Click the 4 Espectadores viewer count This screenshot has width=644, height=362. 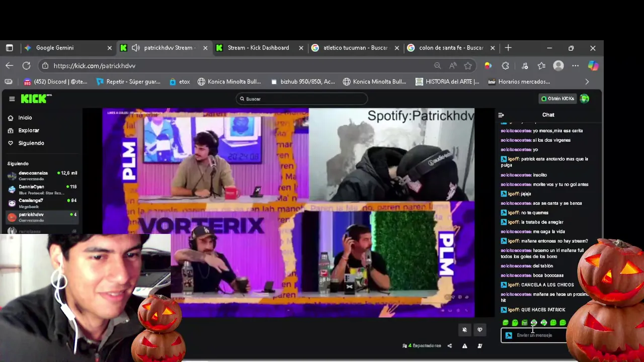422,346
